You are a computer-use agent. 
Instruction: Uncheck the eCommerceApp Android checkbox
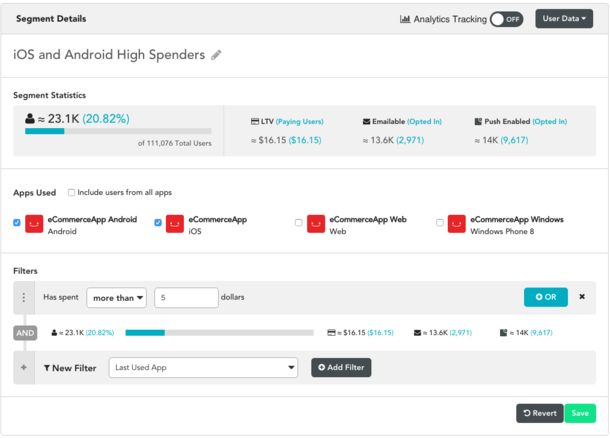(17, 223)
